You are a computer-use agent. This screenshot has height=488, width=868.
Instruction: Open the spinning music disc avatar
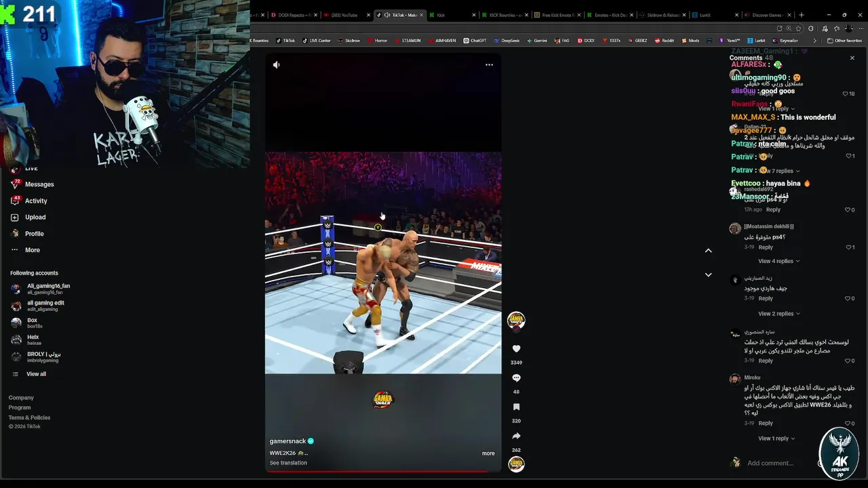click(516, 464)
